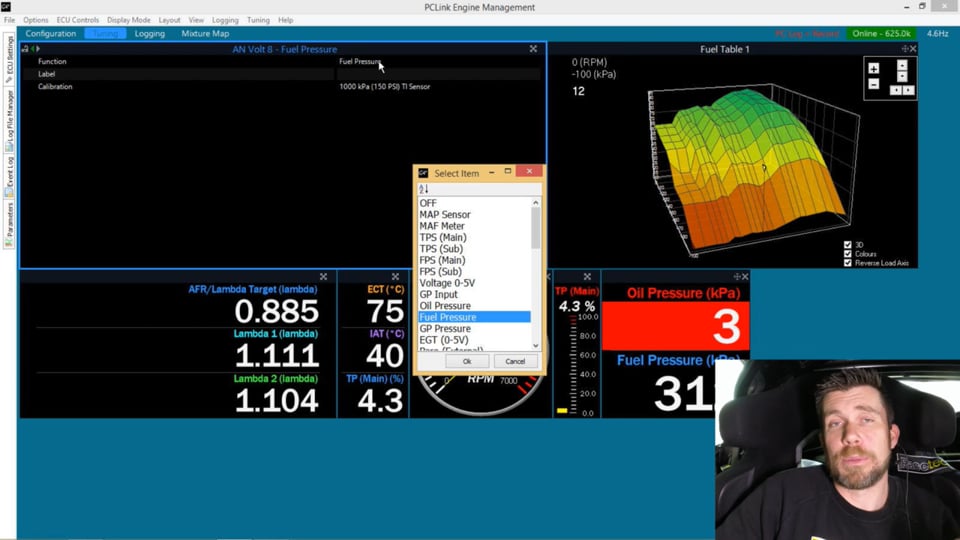Open the ECU Settings side tab
The image size is (960, 540).
pyautogui.click(x=9, y=59)
